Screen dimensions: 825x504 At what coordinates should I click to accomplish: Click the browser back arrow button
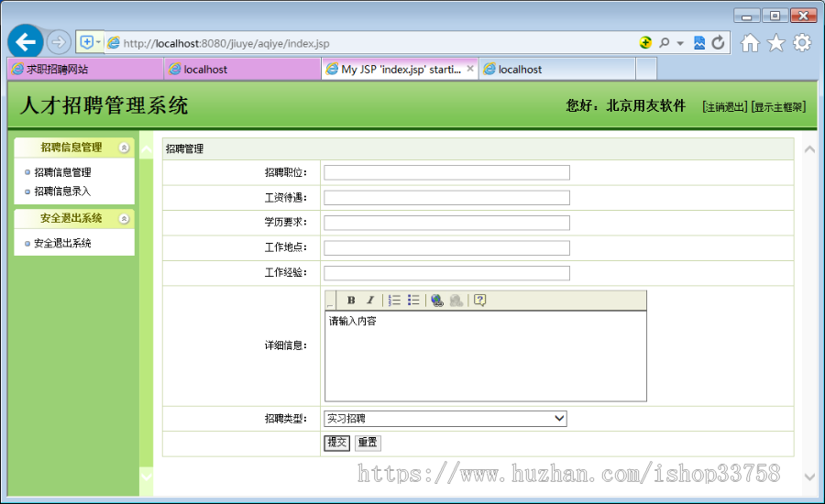tap(26, 41)
